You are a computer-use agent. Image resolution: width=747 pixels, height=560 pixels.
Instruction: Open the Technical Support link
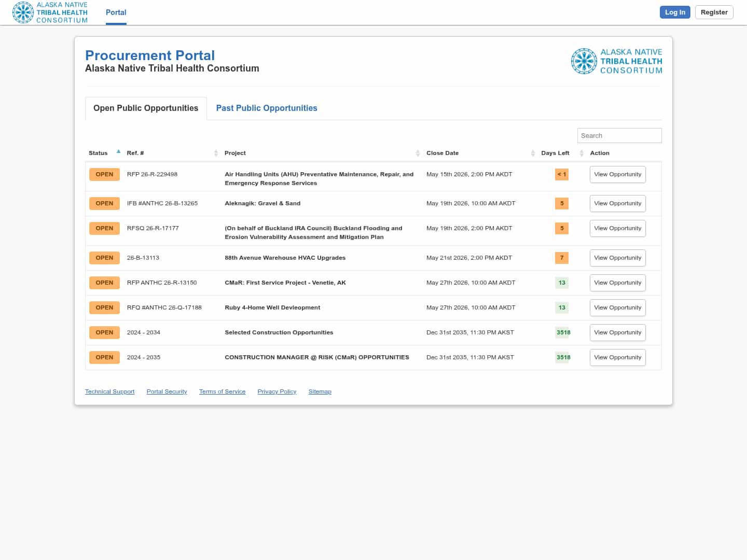(x=109, y=392)
